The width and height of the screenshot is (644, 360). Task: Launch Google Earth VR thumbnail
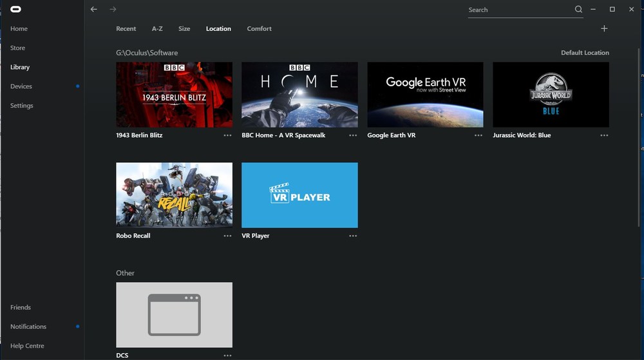425,95
